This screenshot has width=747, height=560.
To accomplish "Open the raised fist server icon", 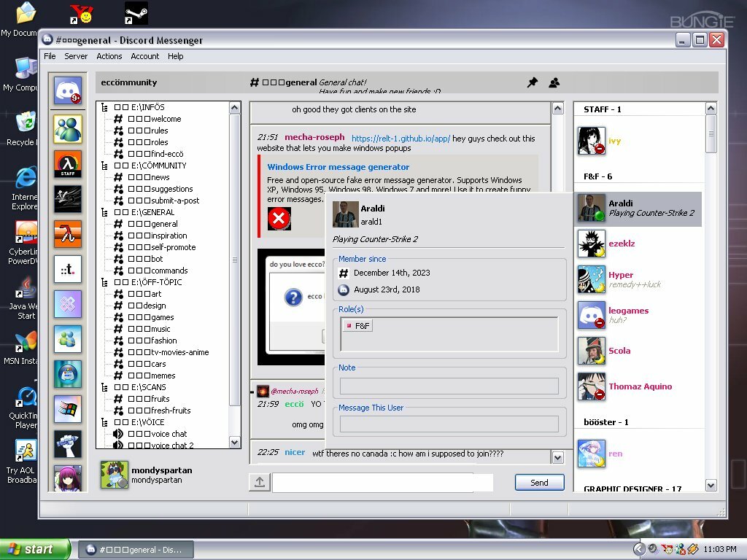I will (x=68, y=444).
